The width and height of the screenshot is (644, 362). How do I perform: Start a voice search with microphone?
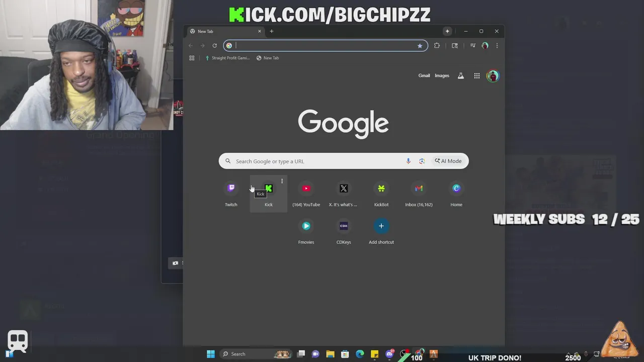[x=408, y=161]
